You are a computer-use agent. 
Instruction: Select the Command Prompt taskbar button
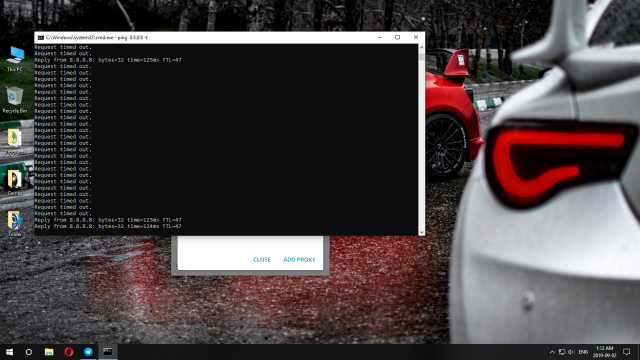coord(108,352)
